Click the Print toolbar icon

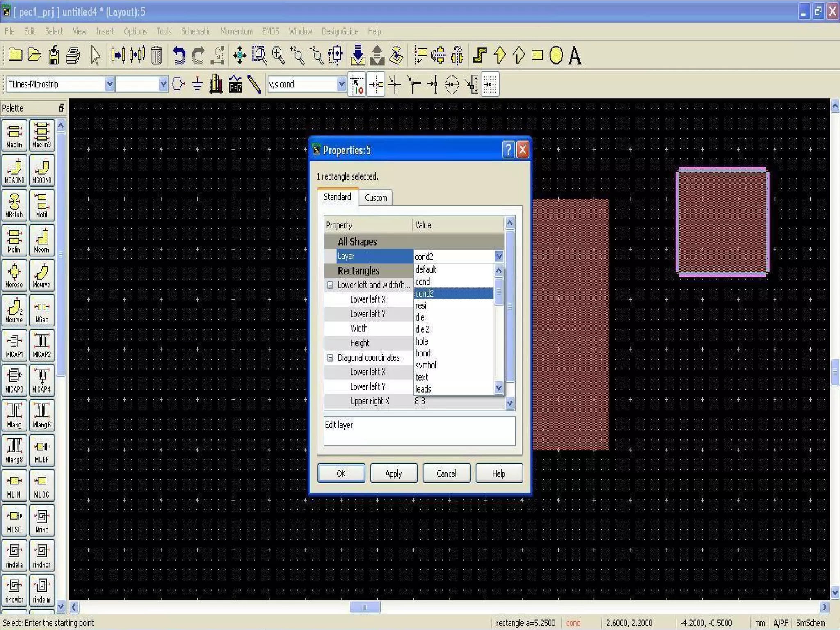coord(73,55)
